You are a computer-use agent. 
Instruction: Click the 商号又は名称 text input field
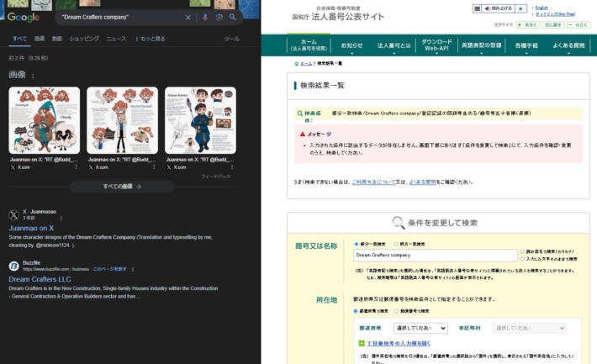click(x=436, y=255)
